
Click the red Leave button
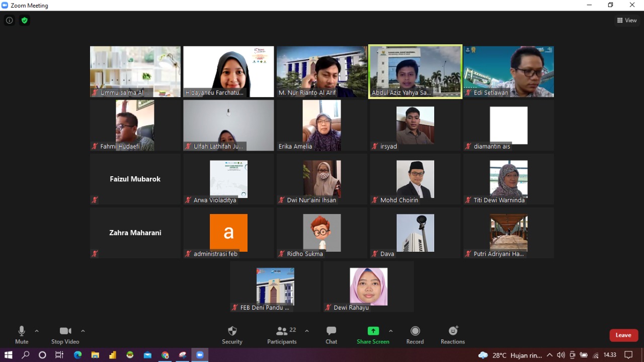pyautogui.click(x=623, y=335)
